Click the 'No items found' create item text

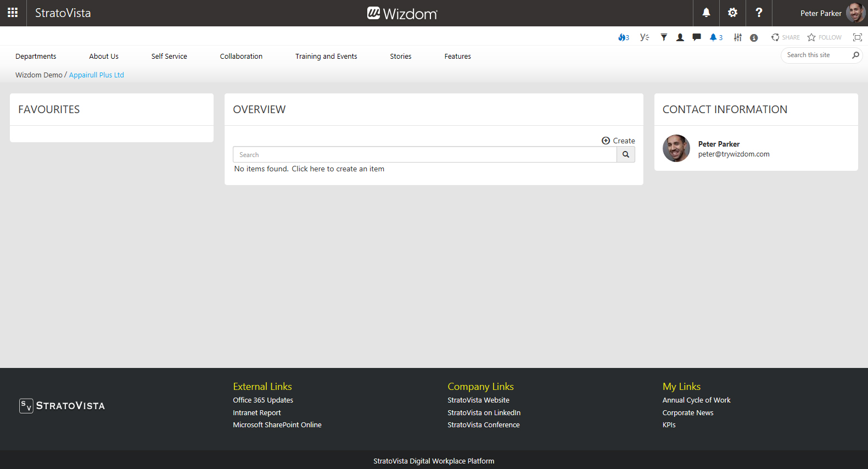click(x=309, y=169)
